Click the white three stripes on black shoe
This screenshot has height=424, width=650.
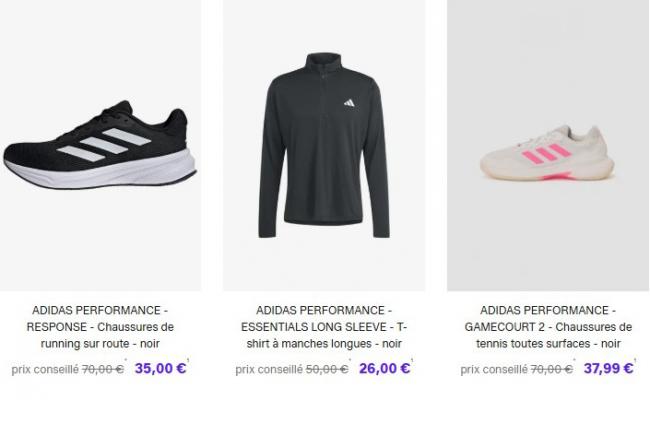coord(104,144)
